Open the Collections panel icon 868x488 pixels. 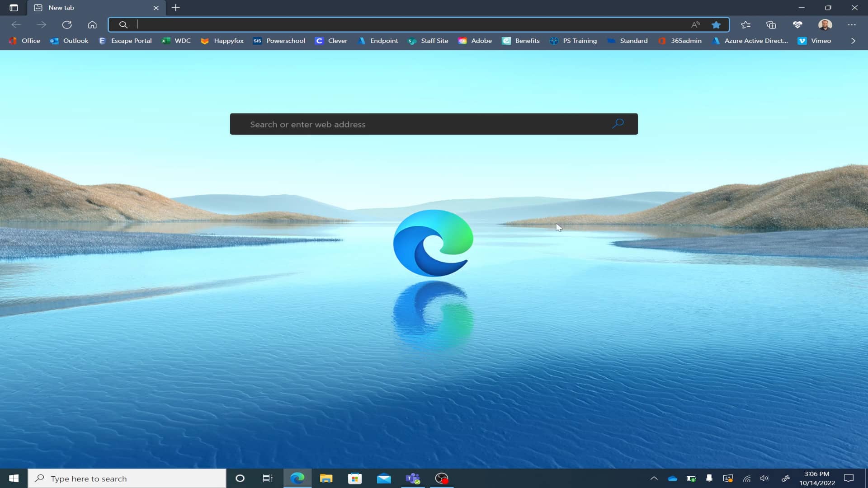click(771, 25)
